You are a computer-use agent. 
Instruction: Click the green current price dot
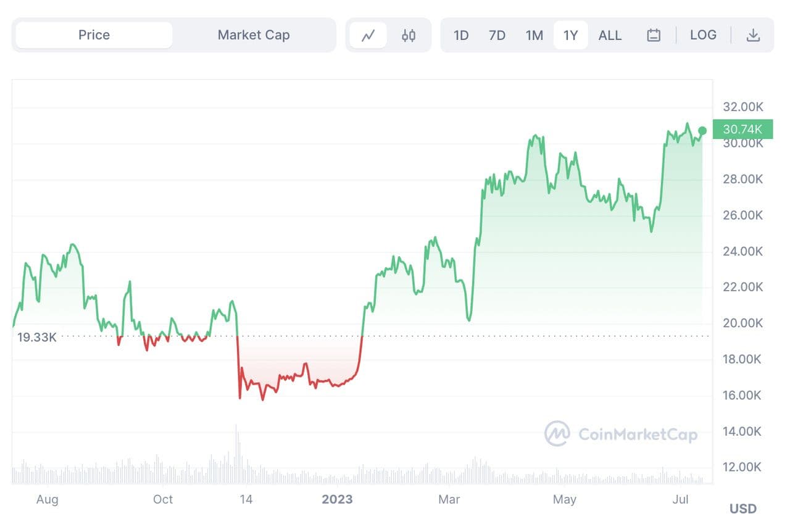[x=702, y=130]
